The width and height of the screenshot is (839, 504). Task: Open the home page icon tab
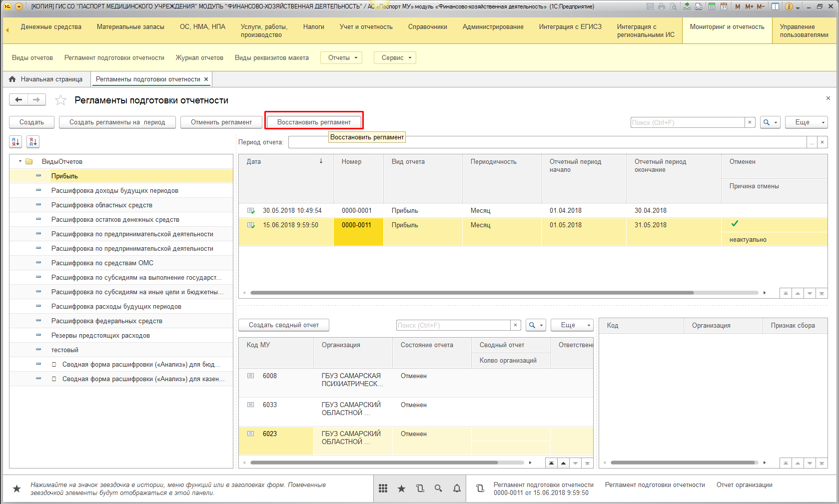point(12,79)
